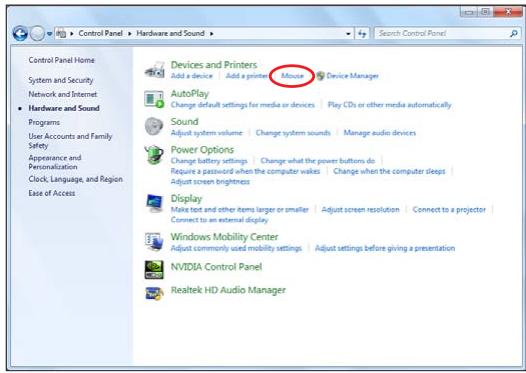
Task: Click Connect to a projector link
Action: (x=449, y=210)
